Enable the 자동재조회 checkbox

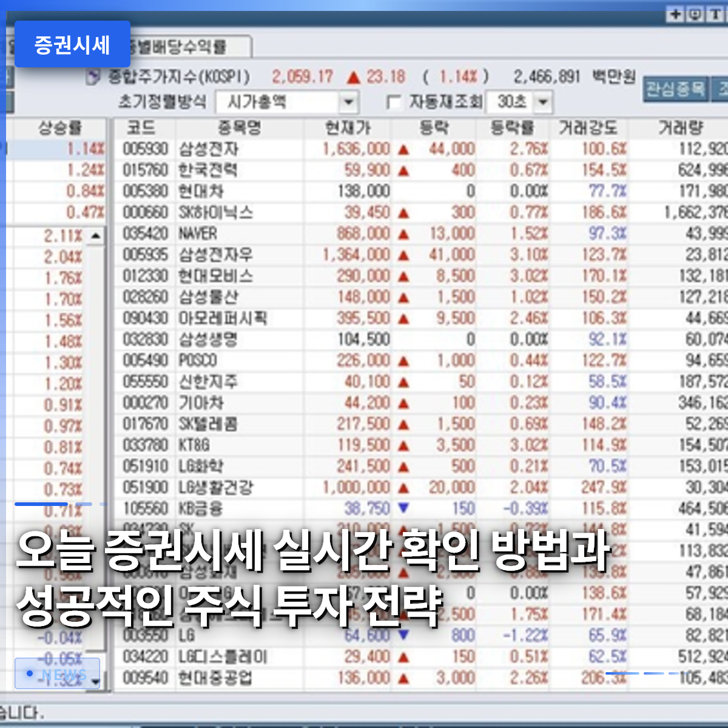(x=394, y=103)
